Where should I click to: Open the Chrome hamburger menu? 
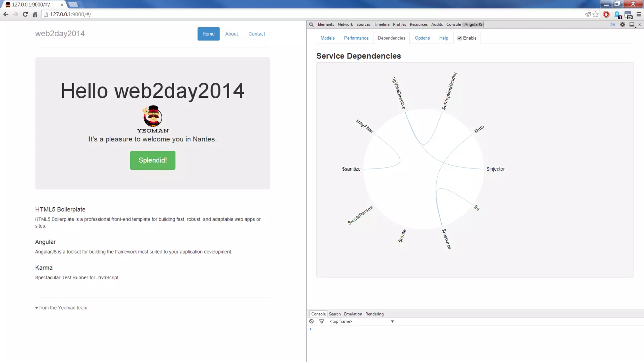pyautogui.click(x=639, y=14)
